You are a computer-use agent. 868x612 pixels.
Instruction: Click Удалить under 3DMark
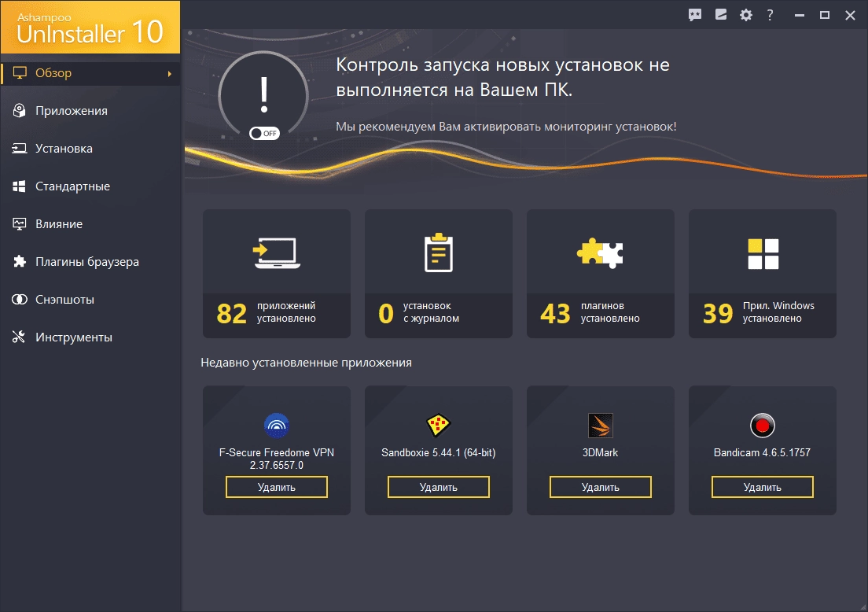click(601, 487)
